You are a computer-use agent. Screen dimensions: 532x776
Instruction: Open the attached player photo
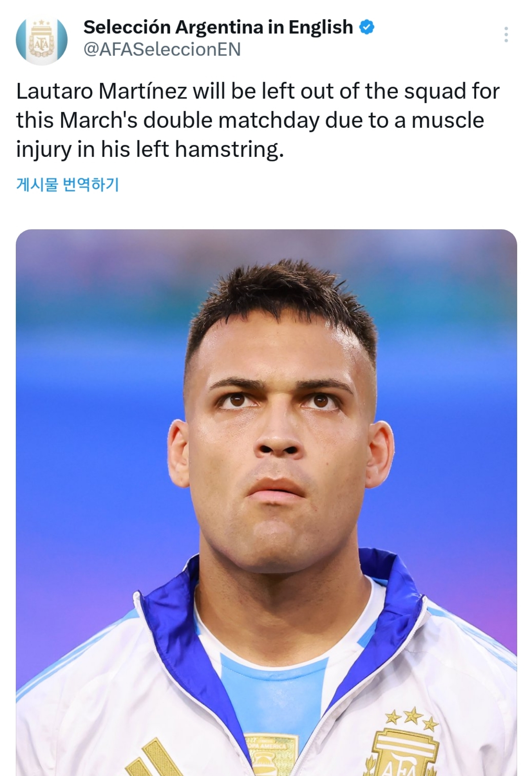click(x=266, y=445)
